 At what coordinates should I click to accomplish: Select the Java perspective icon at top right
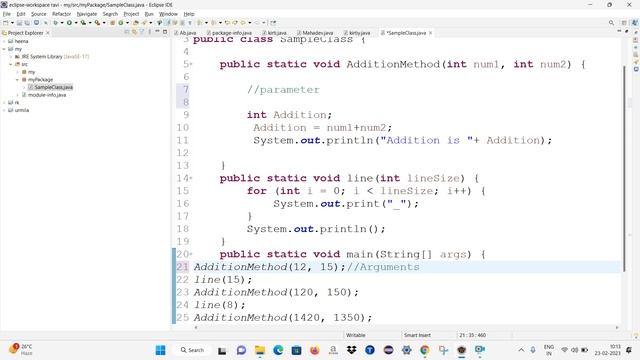click(x=635, y=23)
